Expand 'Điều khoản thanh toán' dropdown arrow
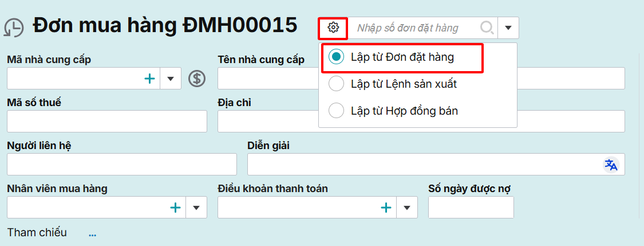This screenshot has width=644, height=246. [407, 208]
